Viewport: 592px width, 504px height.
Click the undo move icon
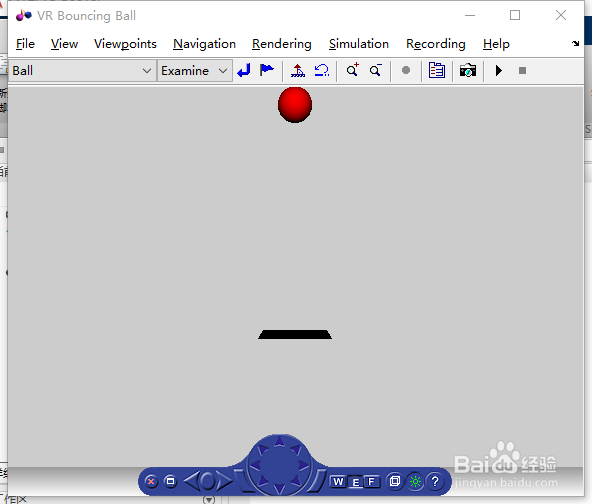point(322,71)
